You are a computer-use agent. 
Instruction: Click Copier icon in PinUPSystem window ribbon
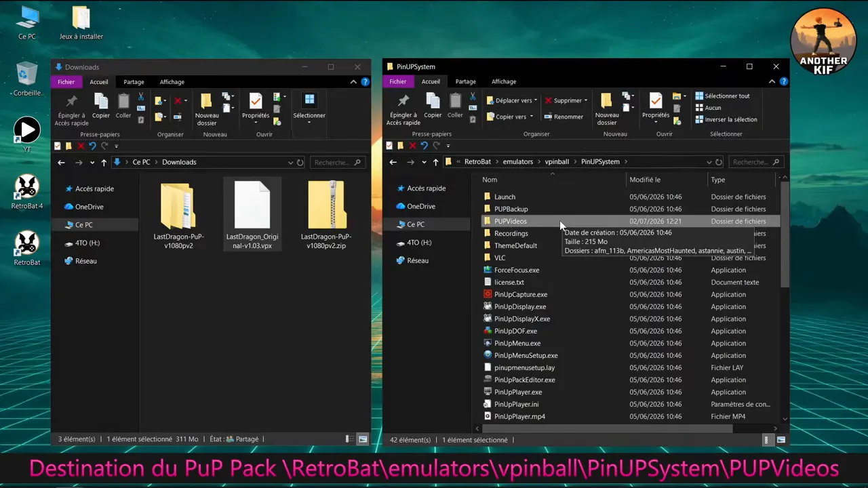(433, 106)
